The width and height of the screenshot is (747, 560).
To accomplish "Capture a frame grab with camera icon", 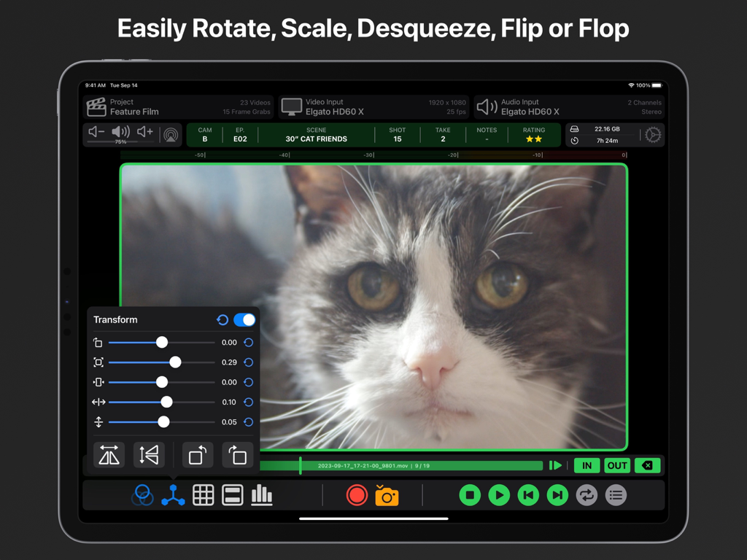I will (387, 496).
